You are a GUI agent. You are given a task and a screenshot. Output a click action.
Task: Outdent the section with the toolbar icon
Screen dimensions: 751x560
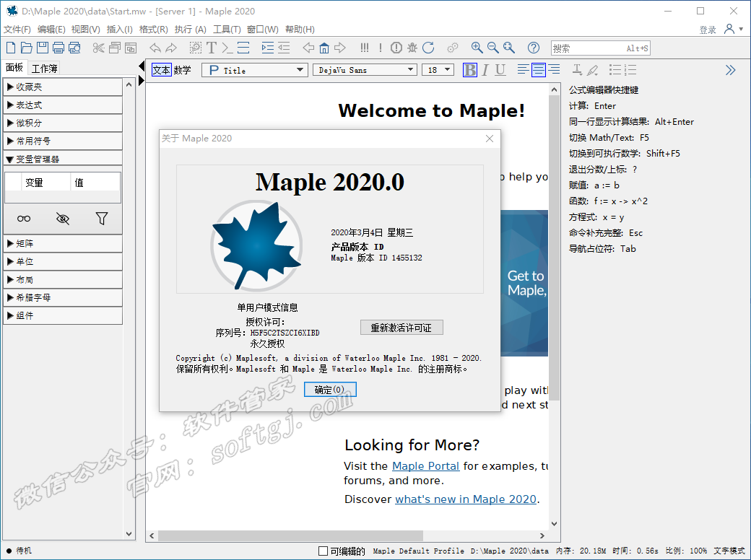point(284,48)
